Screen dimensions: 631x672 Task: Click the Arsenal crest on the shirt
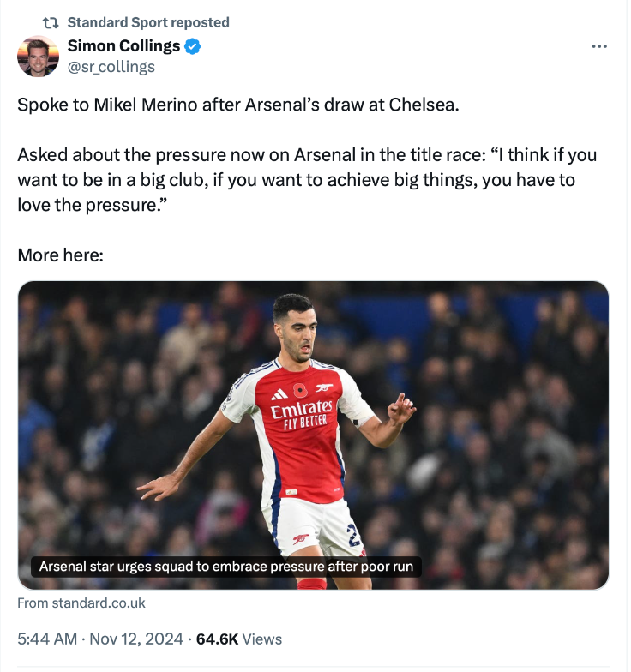click(324, 389)
